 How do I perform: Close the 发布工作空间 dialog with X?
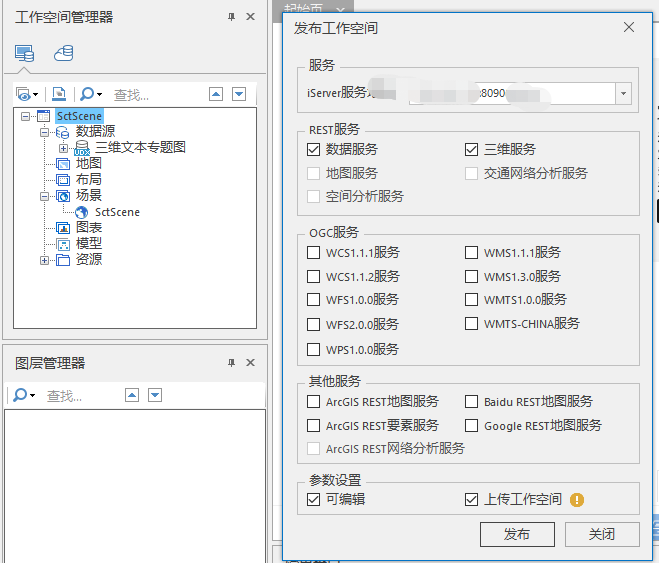629,27
